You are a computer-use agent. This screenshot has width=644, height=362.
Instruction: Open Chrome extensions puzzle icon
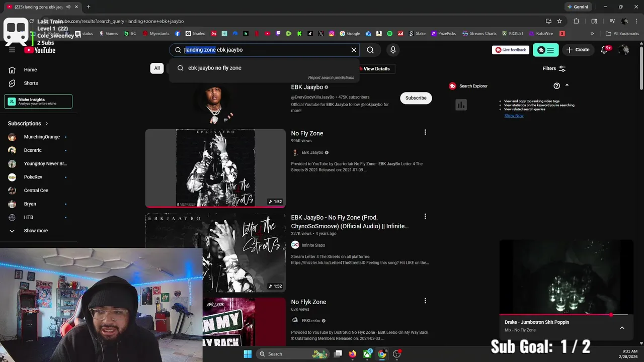click(x=577, y=21)
